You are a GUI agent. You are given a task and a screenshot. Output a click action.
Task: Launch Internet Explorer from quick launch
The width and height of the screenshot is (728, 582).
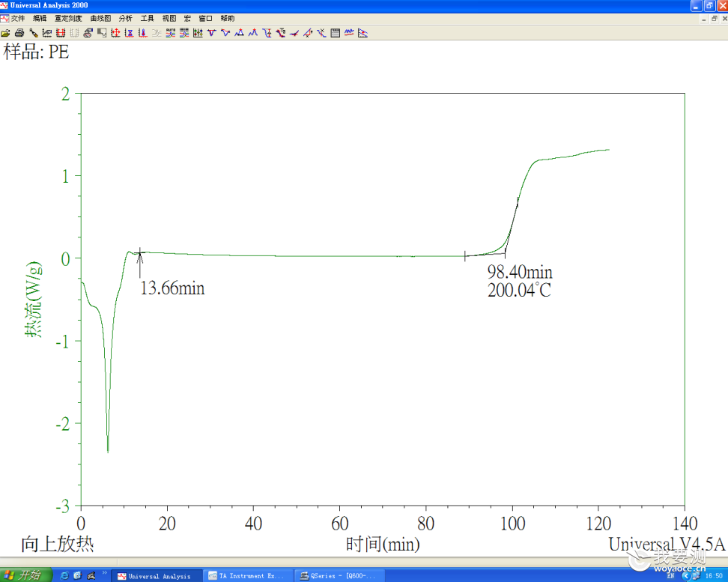click(x=64, y=575)
